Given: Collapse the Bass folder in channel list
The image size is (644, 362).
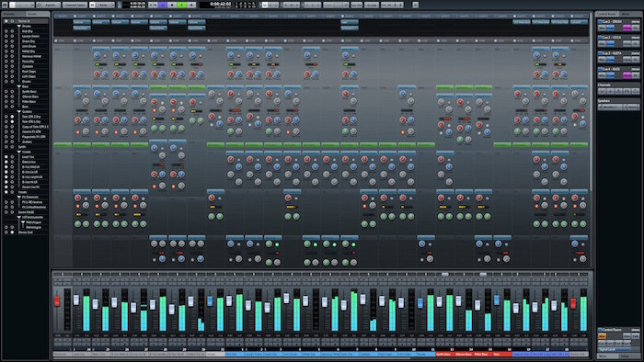Looking at the screenshot, I should tap(19, 86).
